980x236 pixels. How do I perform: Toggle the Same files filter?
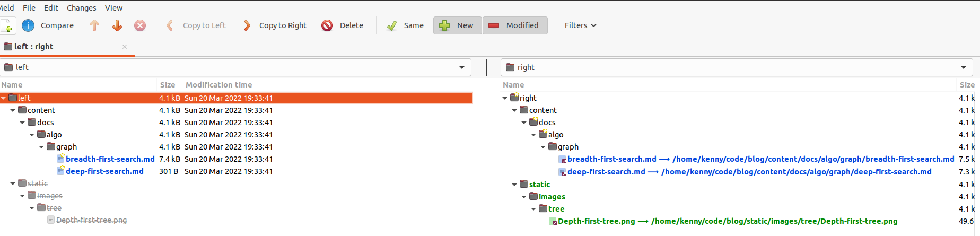tap(405, 25)
